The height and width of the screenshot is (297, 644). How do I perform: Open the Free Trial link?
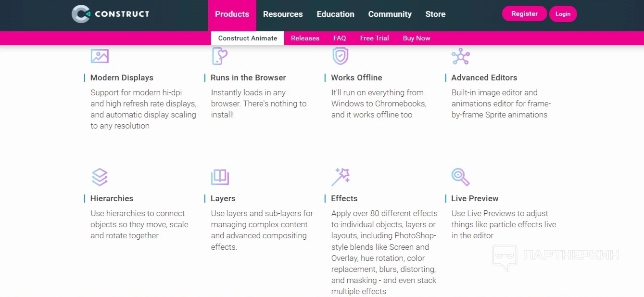point(374,39)
